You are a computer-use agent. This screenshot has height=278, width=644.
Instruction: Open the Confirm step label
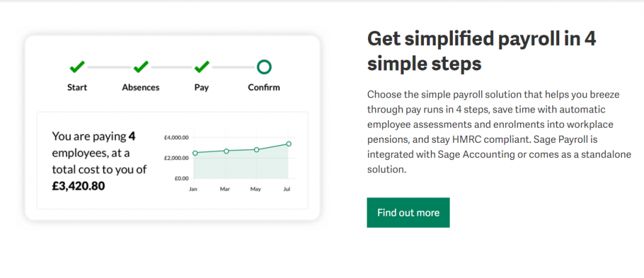pos(264,87)
